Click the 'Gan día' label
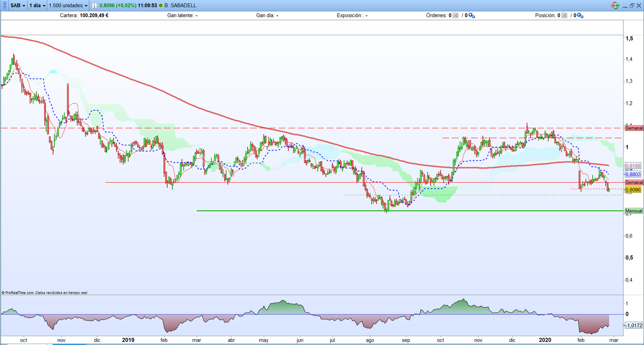Image resolution: width=644 pixels, height=345 pixels. [x=266, y=15]
